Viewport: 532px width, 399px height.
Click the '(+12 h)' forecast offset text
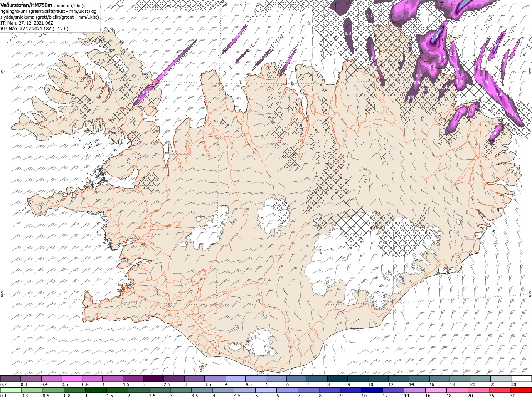click(x=61, y=29)
